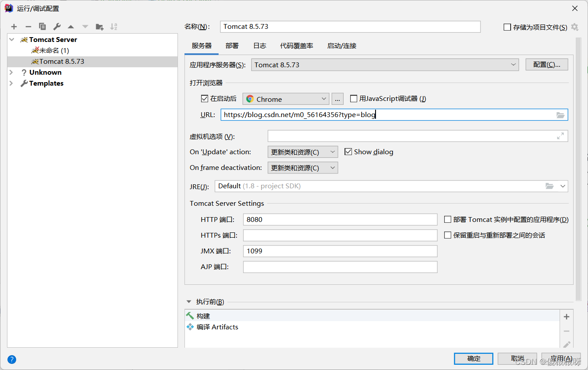Select 编译 Artifacts task icon
The image size is (588, 370).
[x=190, y=327]
